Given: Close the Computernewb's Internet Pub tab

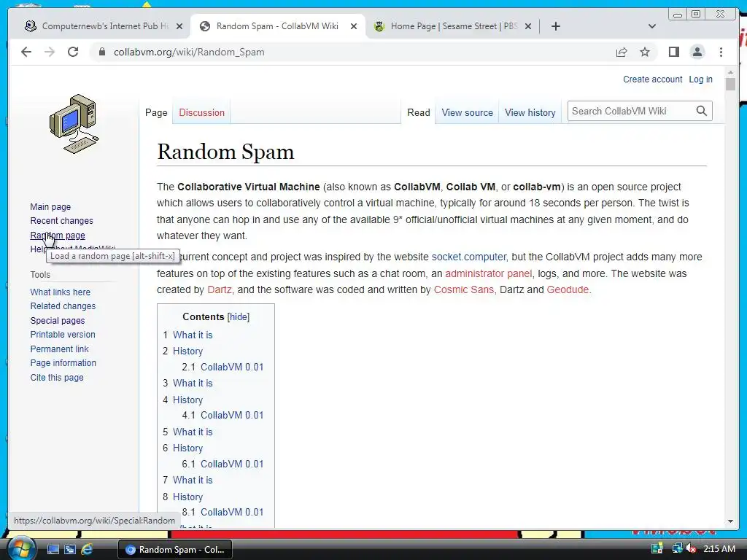Looking at the screenshot, I should 179,26.
